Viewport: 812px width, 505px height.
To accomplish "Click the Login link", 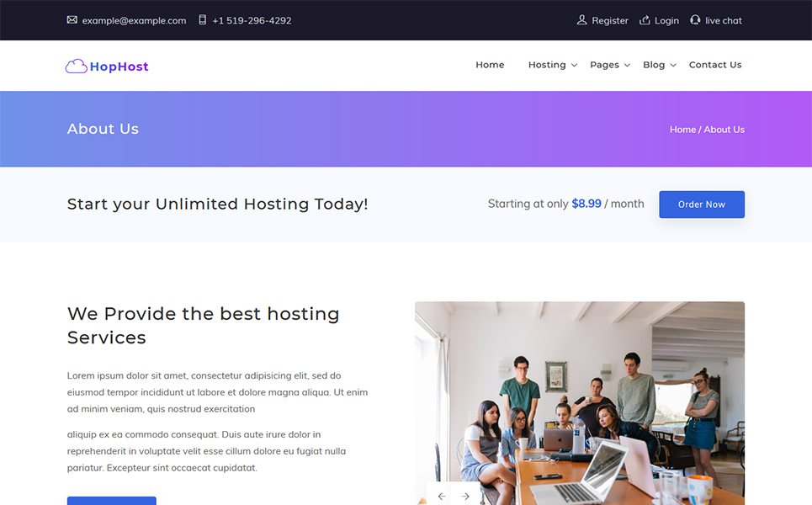I will point(666,21).
